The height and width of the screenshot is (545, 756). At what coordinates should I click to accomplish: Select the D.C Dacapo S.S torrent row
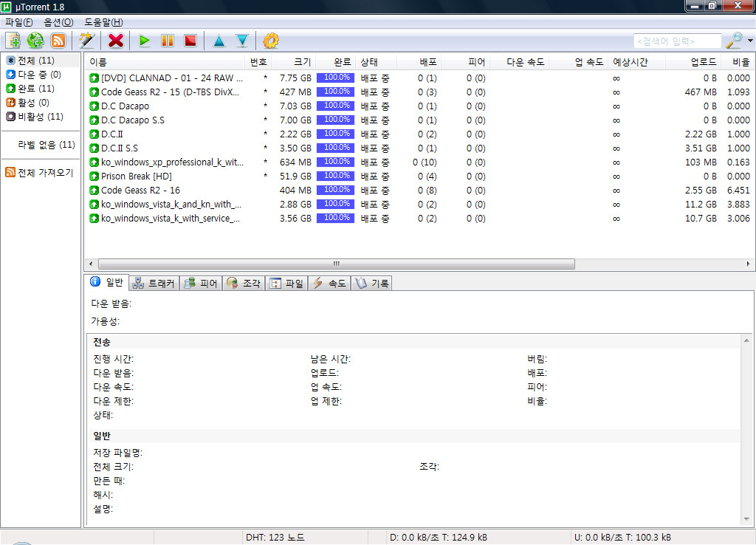(419, 120)
